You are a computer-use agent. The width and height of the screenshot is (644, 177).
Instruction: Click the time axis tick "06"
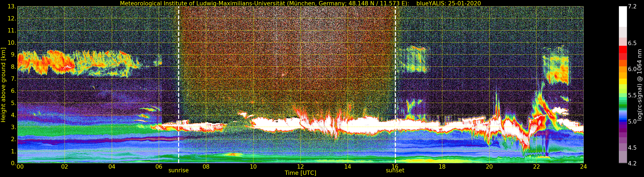(159, 166)
